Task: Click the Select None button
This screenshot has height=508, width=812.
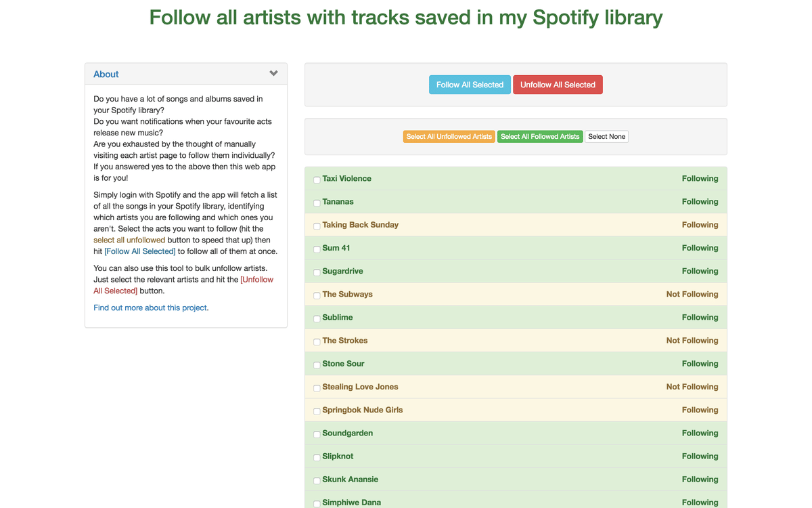Action: [606, 136]
